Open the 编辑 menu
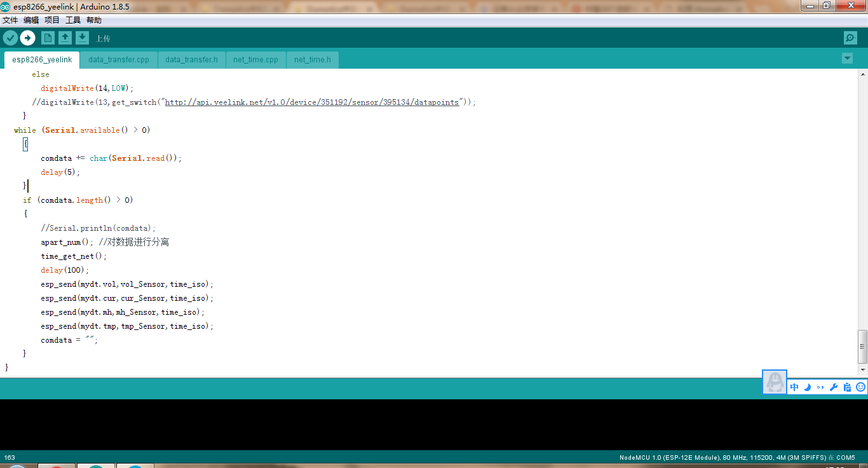 click(x=31, y=20)
